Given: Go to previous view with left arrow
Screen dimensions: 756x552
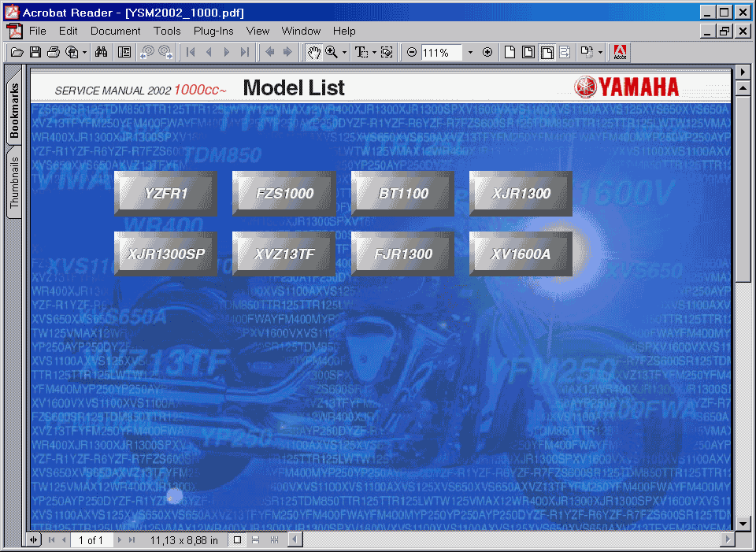Looking at the screenshot, I should [269, 52].
